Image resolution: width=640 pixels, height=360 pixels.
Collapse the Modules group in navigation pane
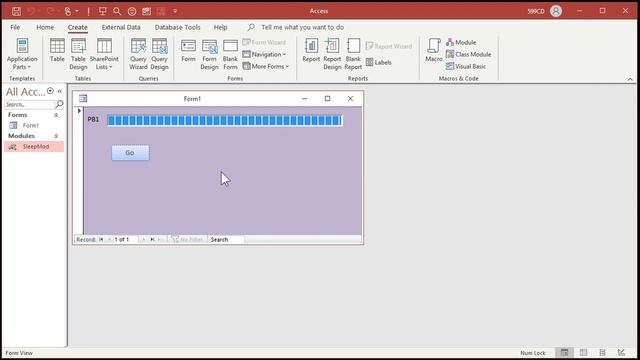point(56,136)
